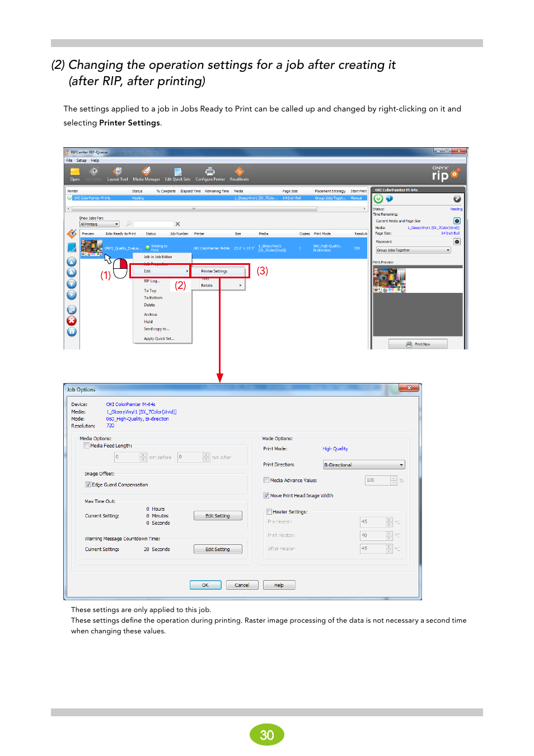
Task: Choose Send copy to... menu item
Action: (x=157, y=329)
